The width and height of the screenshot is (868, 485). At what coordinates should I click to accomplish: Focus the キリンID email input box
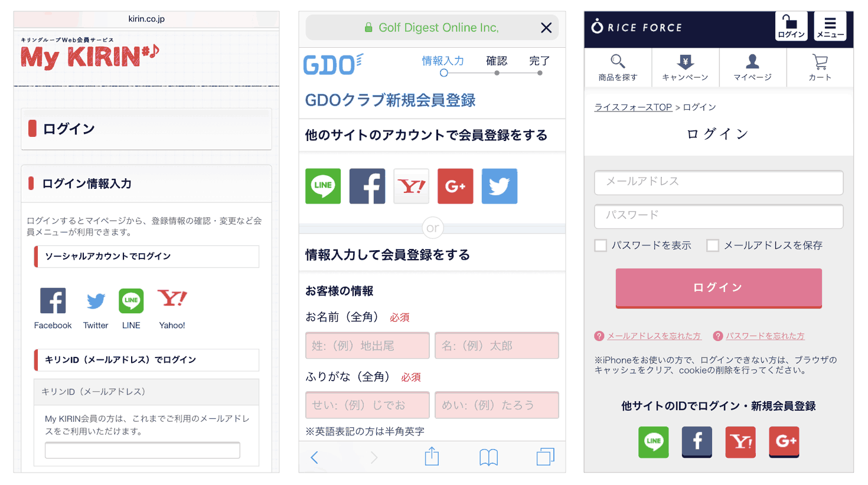(x=142, y=450)
